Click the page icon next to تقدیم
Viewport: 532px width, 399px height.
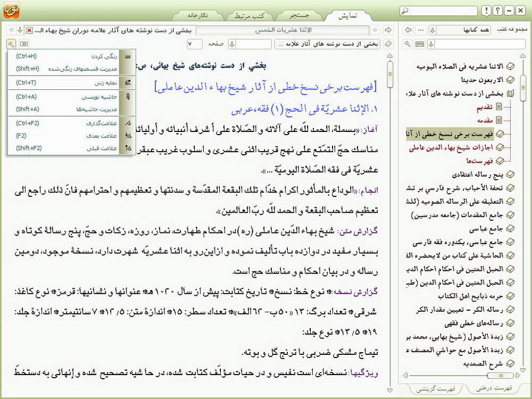[x=499, y=106]
